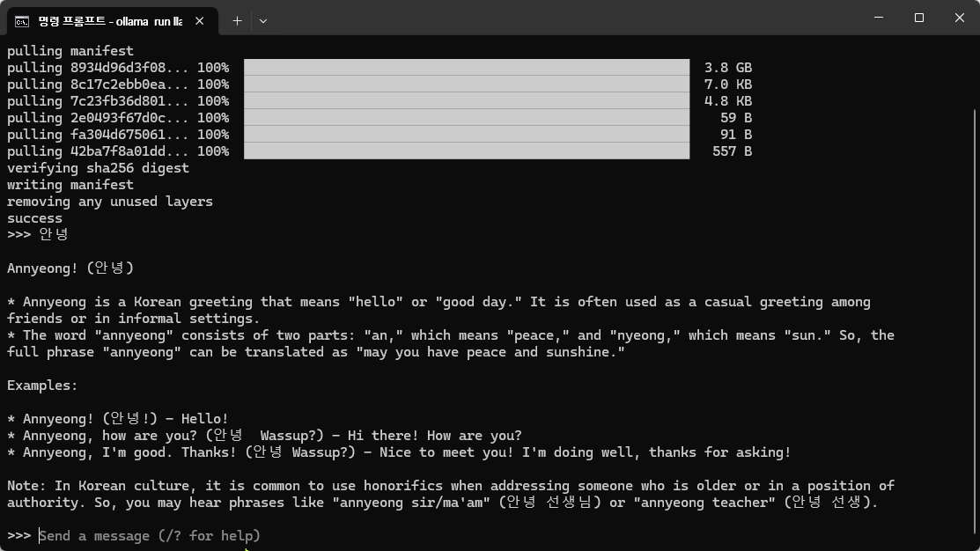Click the '3.8 GB' size value
Viewport: 980px width, 551px height.
728,68
